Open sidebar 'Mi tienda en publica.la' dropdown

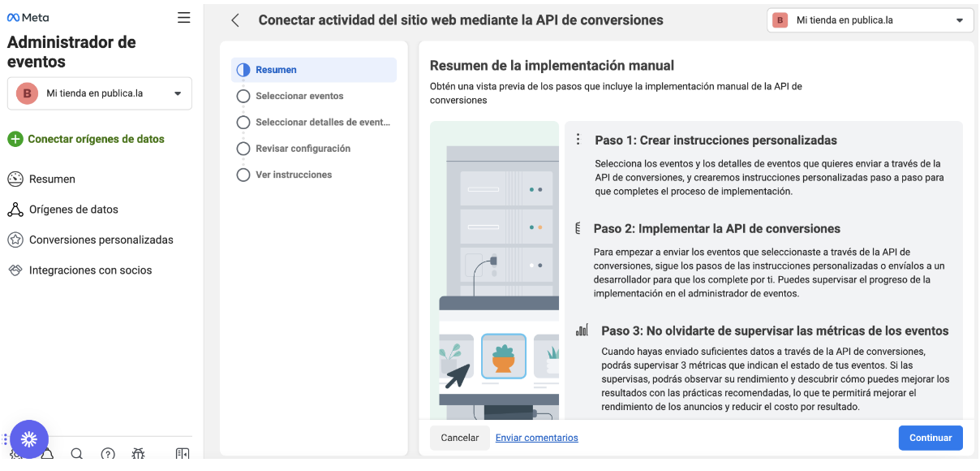click(x=100, y=93)
